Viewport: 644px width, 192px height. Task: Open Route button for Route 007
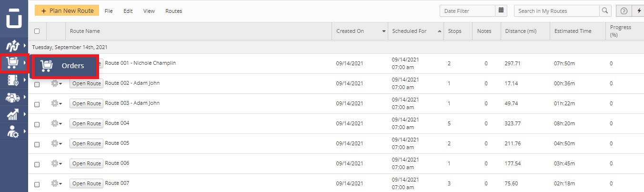[87, 183]
